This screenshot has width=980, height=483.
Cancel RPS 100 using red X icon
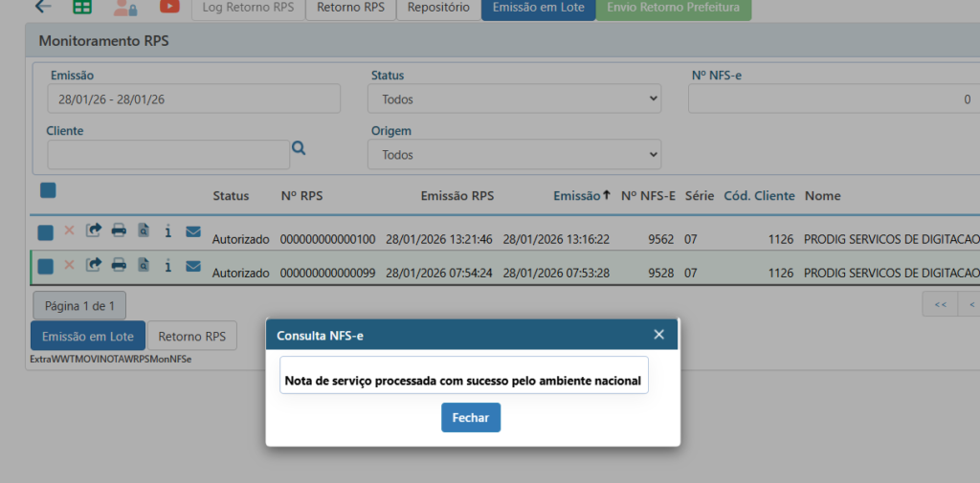[69, 231]
